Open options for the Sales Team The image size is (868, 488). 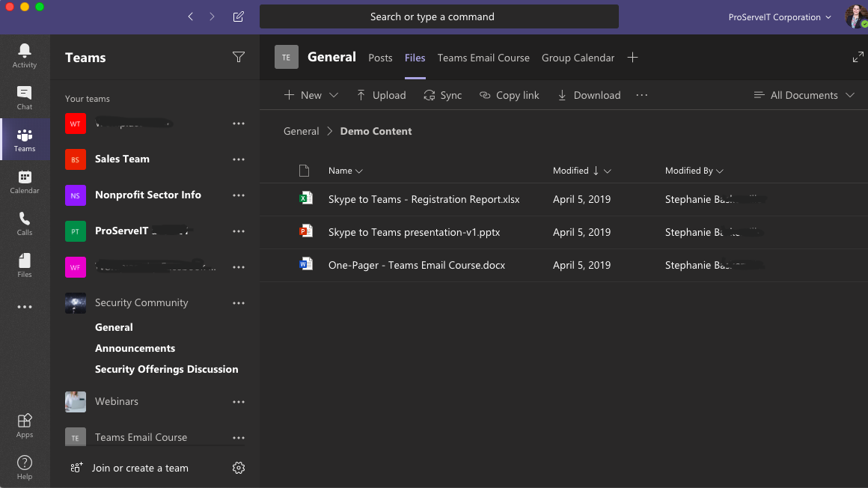pyautogui.click(x=238, y=159)
